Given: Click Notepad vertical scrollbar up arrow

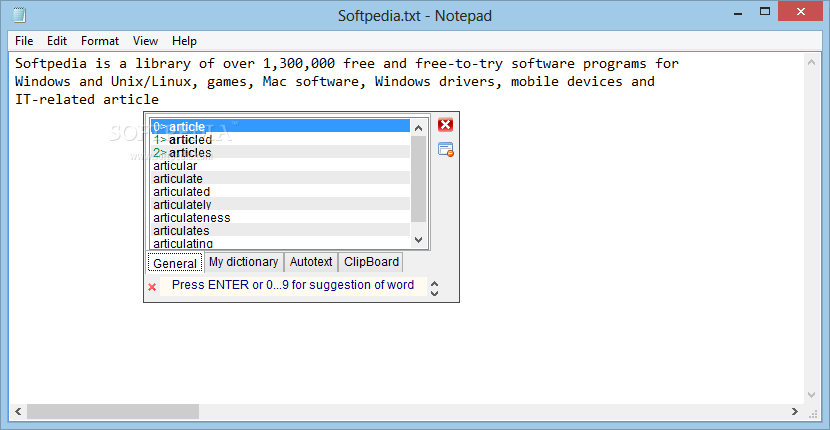Looking at the screenshot, I should (x=811, y=63).
